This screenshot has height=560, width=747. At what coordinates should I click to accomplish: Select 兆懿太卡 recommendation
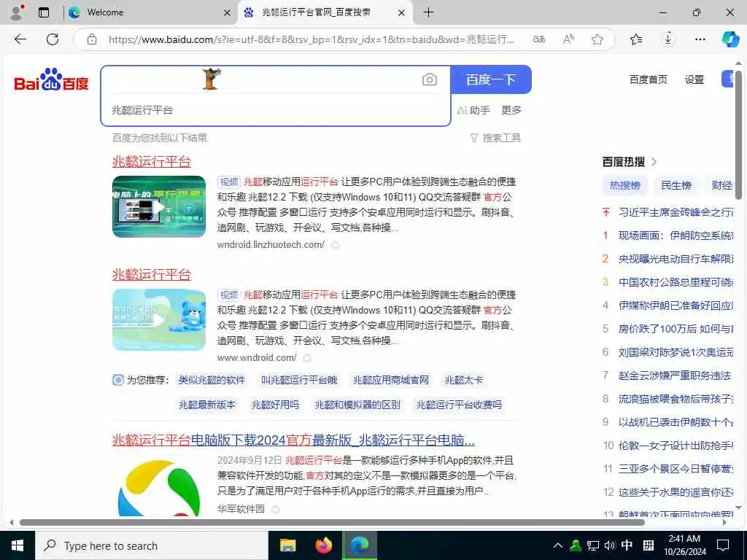click(463, 380)
